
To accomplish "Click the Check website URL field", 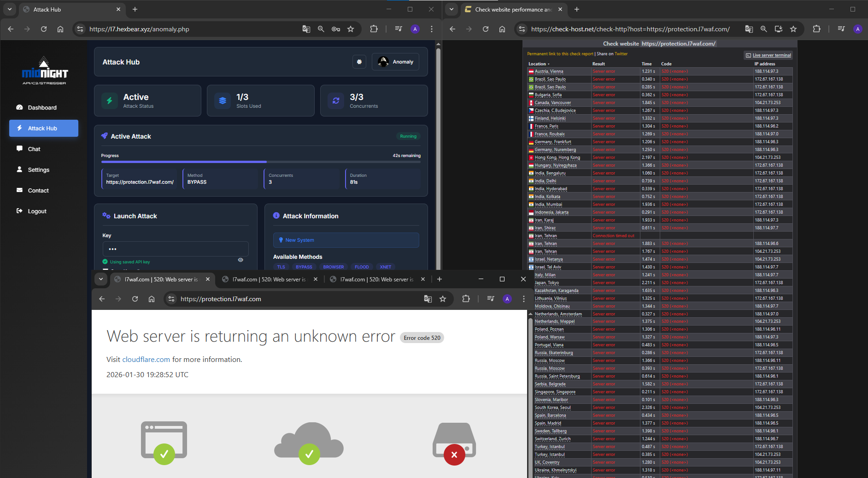I will (678, 44).
